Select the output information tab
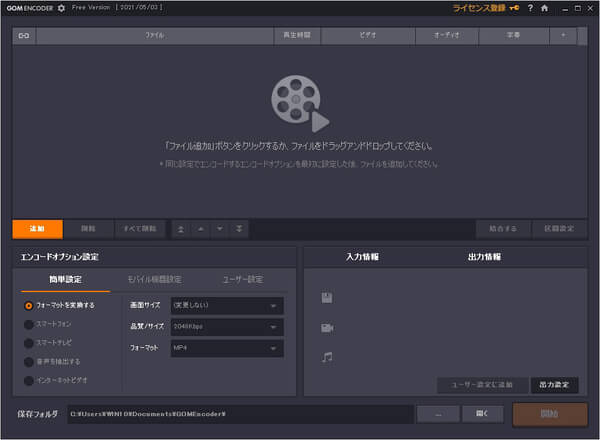The image size is (600, 440). [484, 257]
